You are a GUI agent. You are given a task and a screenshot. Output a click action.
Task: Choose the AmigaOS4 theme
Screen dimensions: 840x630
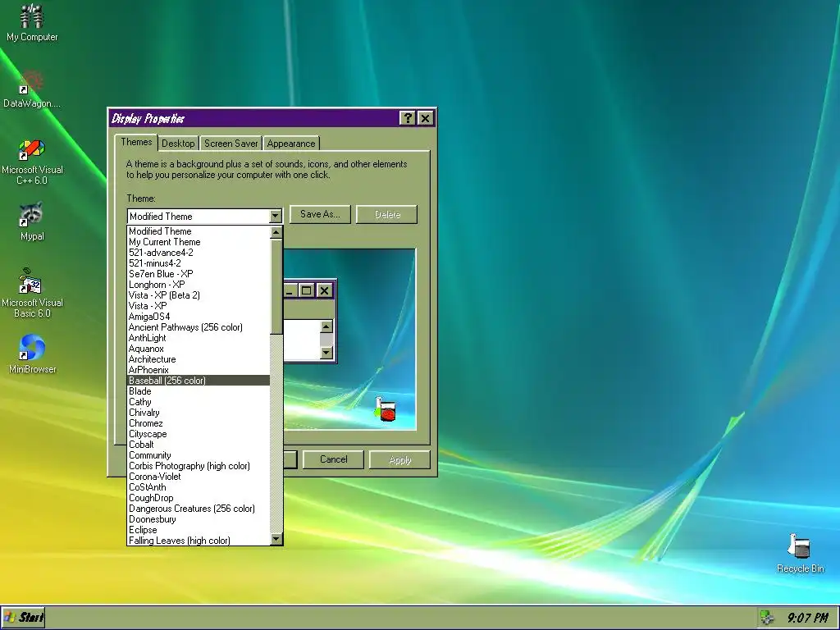[x=199, y=317]
